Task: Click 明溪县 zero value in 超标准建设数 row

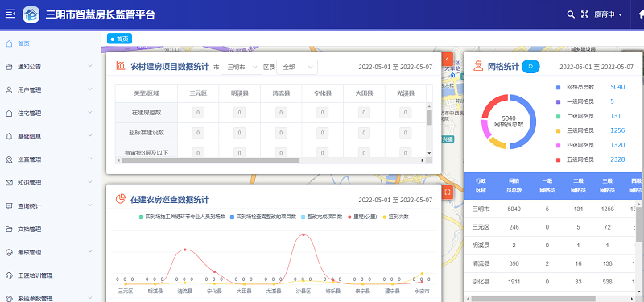Action: (239, 133)
